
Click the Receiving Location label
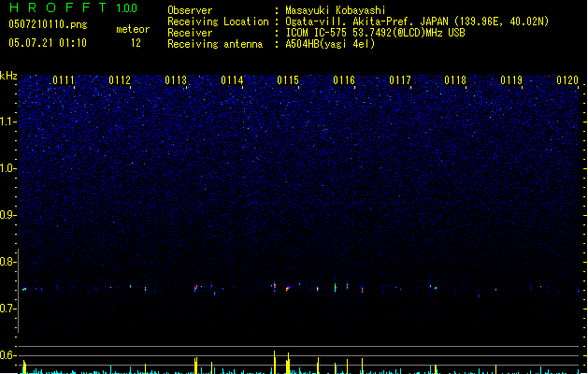pyautogui.click(x=218, y=22)
